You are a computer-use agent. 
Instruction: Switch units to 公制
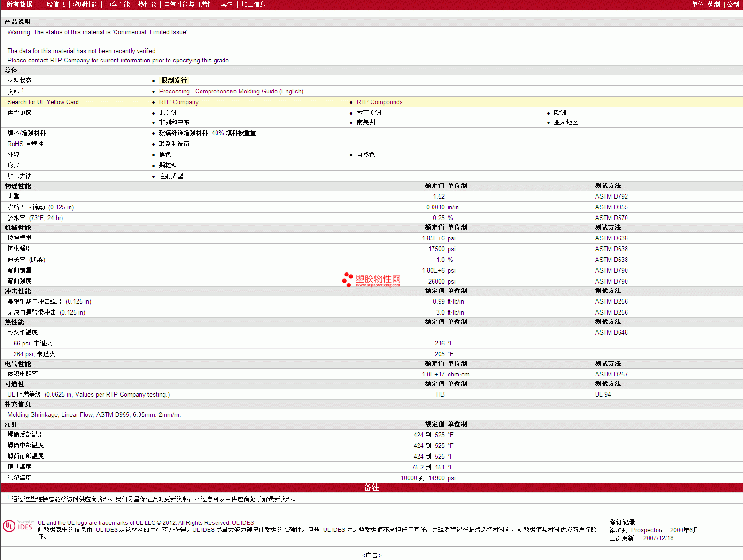733,4
